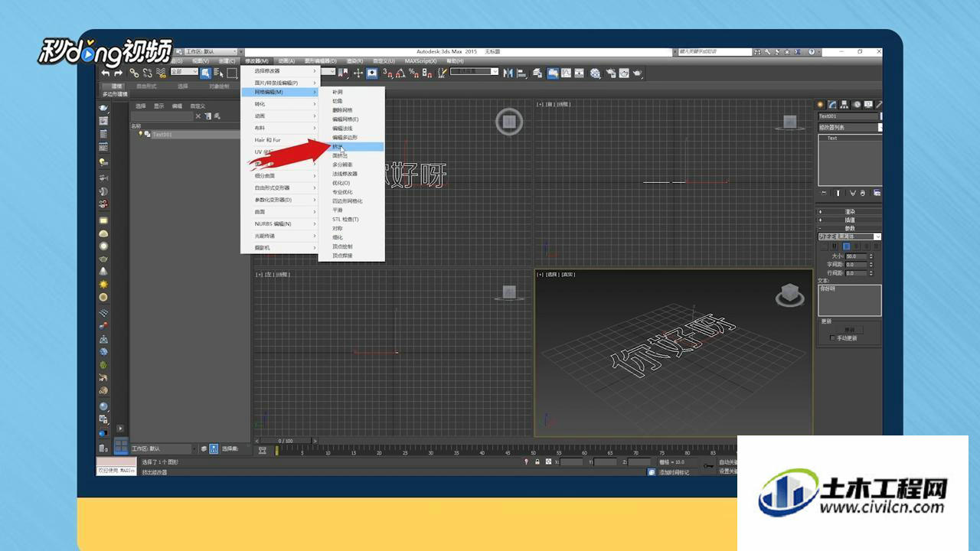Toggle the selection lock icon in status bar
Screen dimensions: 980x551
pos(537,462)
